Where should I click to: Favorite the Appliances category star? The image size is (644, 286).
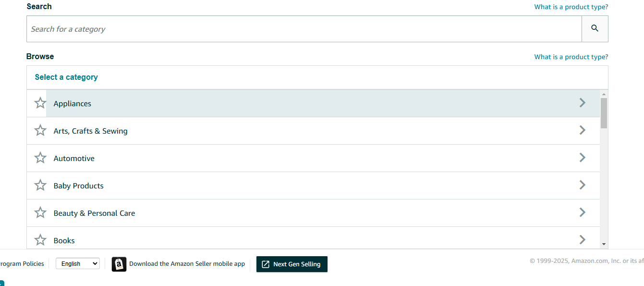click(40, 103)
